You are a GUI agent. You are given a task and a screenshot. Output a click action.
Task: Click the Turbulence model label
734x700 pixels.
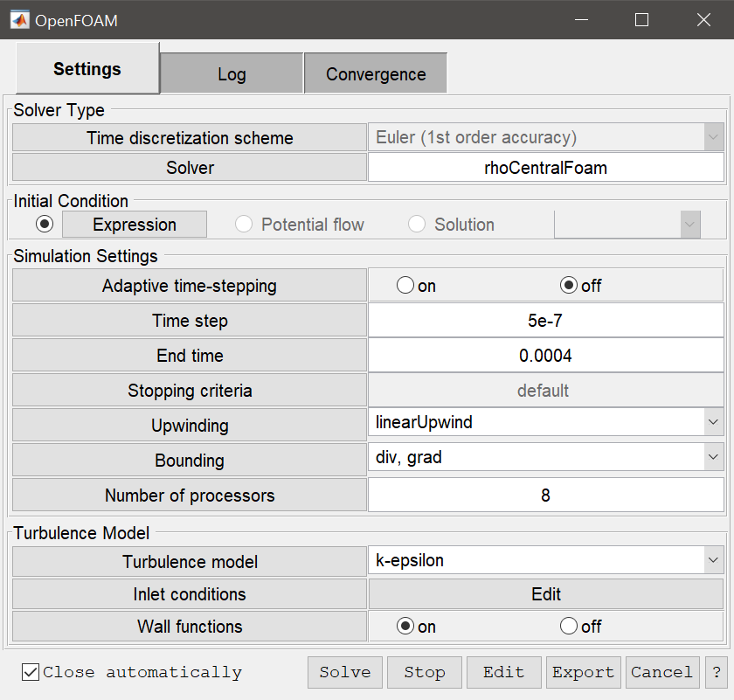click(190, 561)
